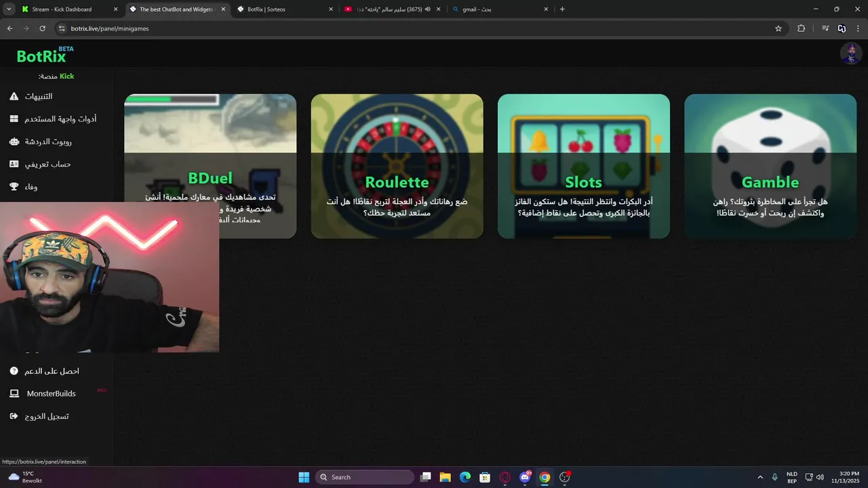
Task: Open the Slots minigame card
Action: click(583, 166)
